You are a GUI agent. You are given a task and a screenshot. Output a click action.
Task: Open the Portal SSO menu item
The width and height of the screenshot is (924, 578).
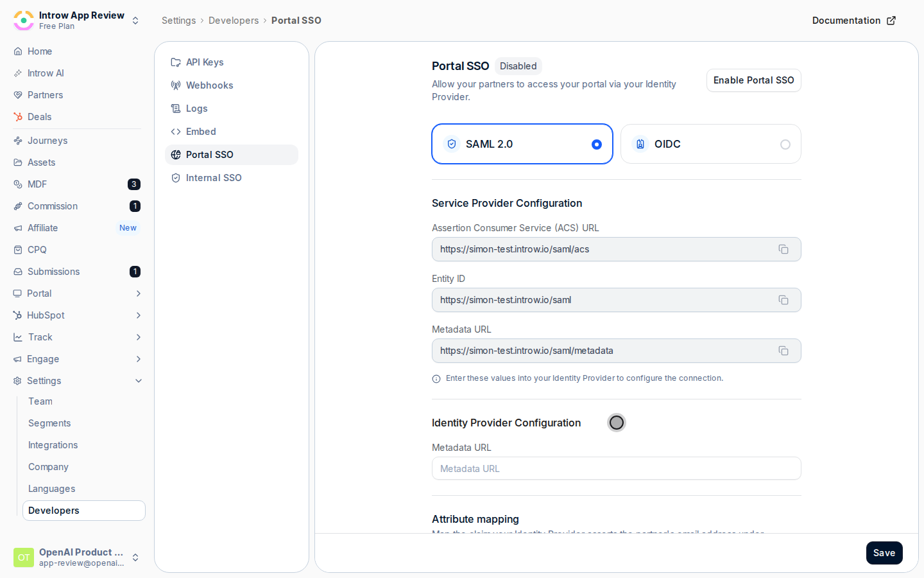pyautogui.click(x=232, y=155)
